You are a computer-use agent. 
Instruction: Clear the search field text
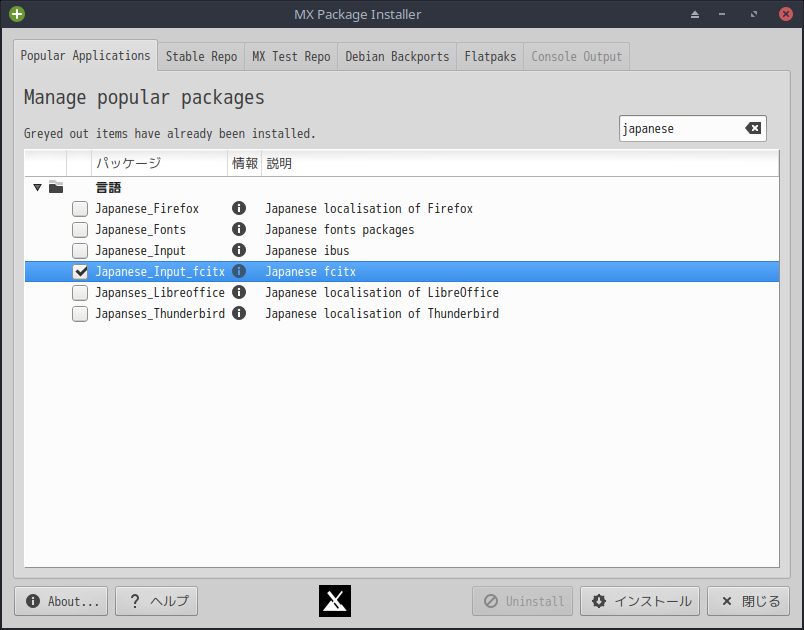[x=753, y=128]
